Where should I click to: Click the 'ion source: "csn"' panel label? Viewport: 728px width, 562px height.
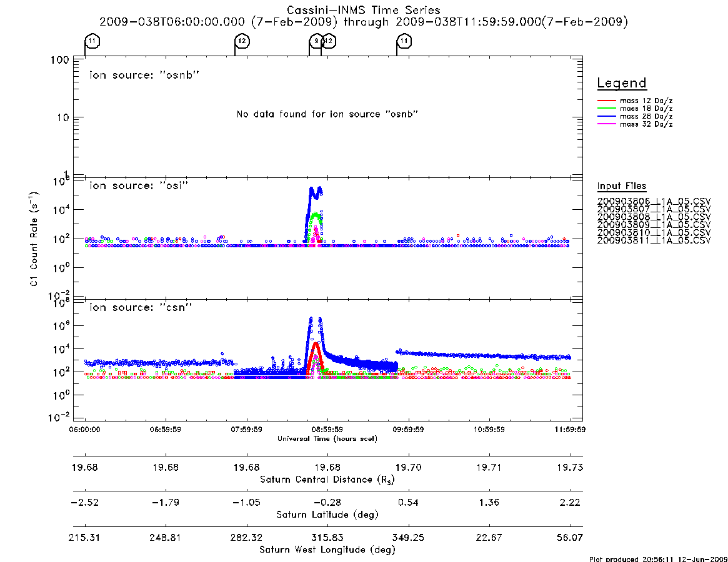[141, 307]
